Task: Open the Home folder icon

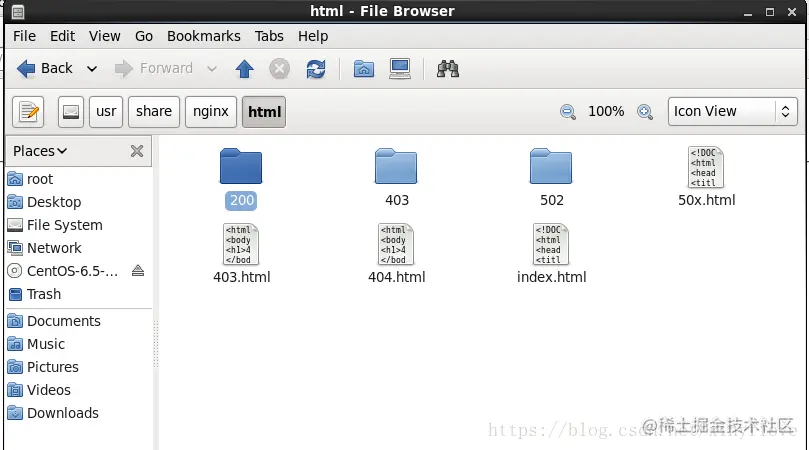Action: point(364,69)
